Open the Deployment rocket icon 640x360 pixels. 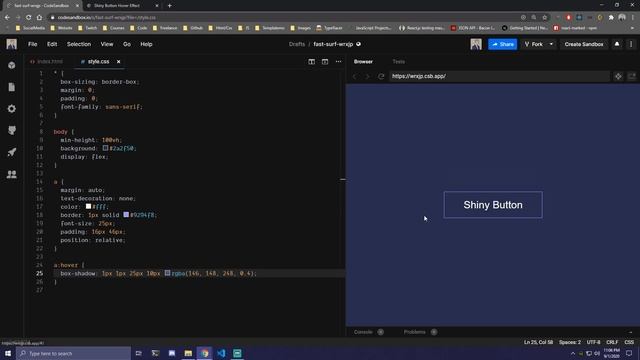pos(11,152)
